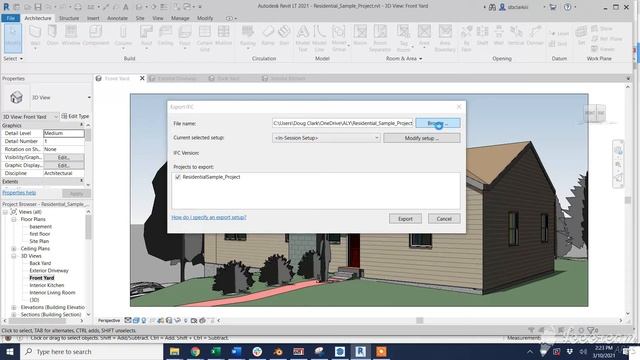Viewport: 640px width, 360px height.
Task: Click Edit Type in Properties panel
Action: (76, 116)
